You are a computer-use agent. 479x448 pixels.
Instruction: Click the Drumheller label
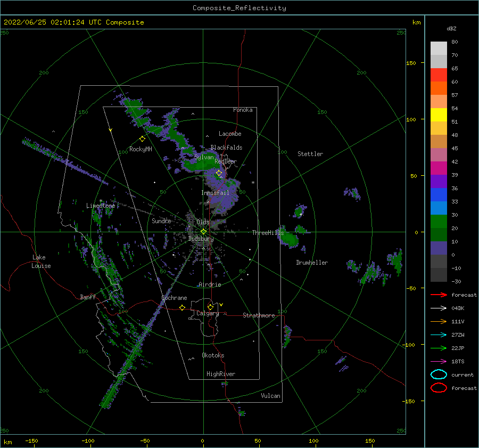(x=312, y=263)
